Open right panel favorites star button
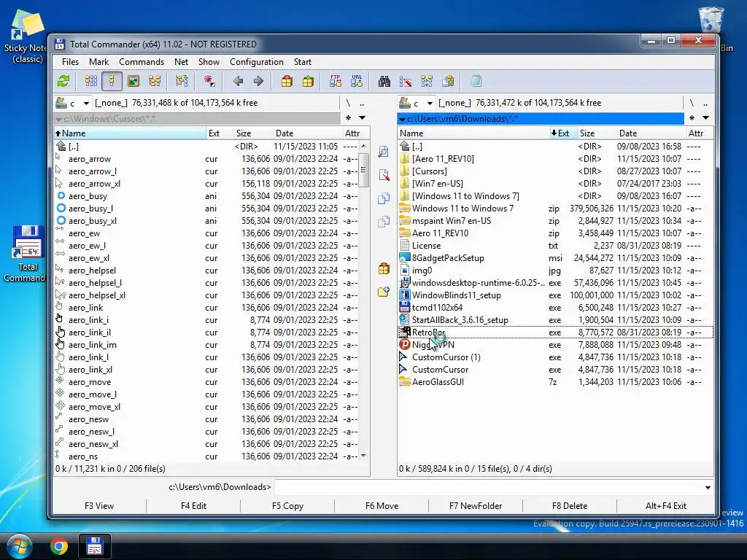Viewport: 747px width, 560px height. [692, 117]
